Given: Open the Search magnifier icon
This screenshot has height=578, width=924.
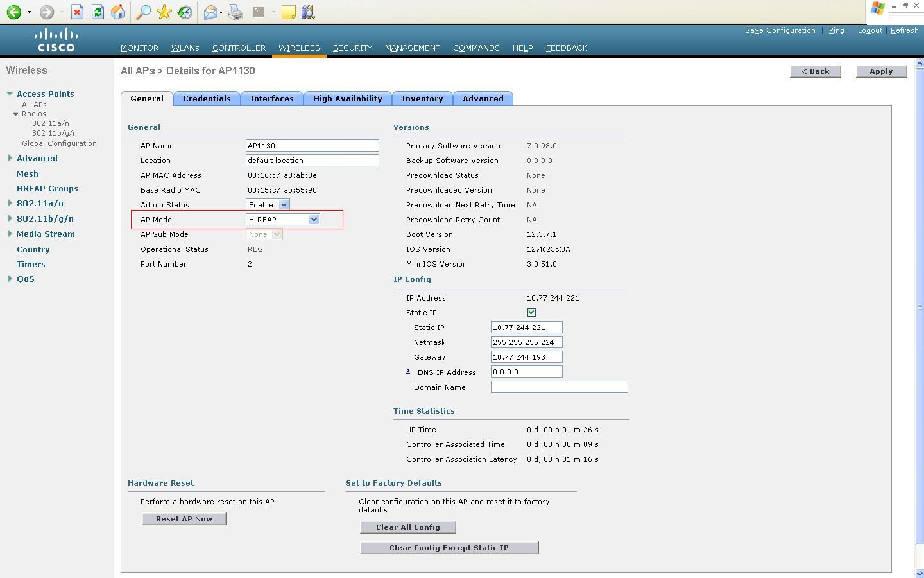Looking at the screenshot, I should 144,12.
